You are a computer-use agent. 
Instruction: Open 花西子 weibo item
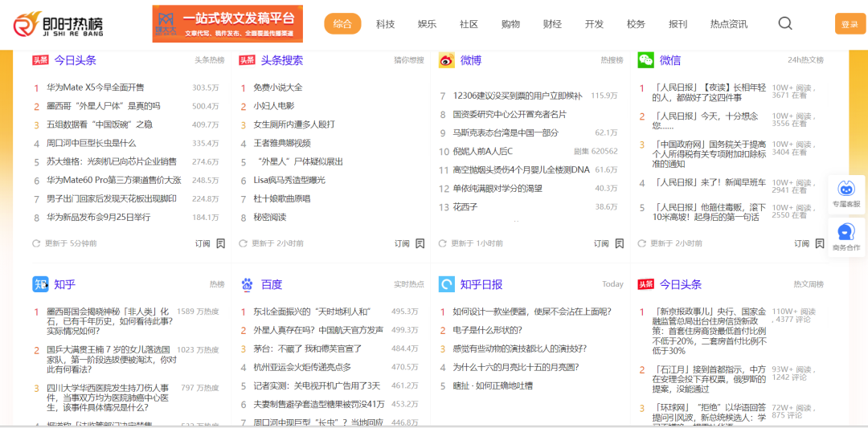pos(465,207)
